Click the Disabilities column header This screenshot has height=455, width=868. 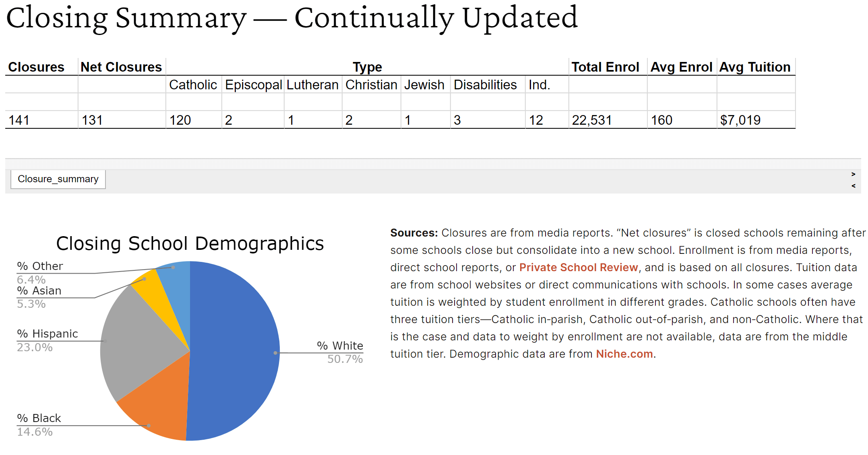point(485,85)
